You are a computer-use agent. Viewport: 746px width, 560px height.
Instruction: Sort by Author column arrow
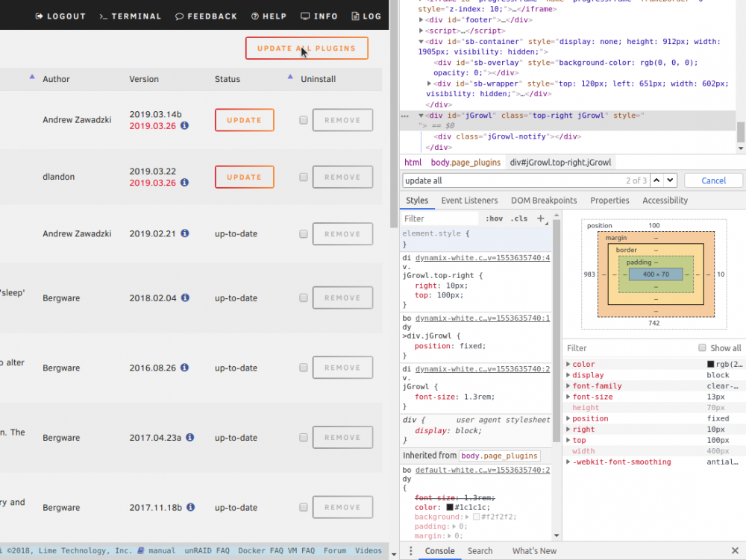click(32, 77)
